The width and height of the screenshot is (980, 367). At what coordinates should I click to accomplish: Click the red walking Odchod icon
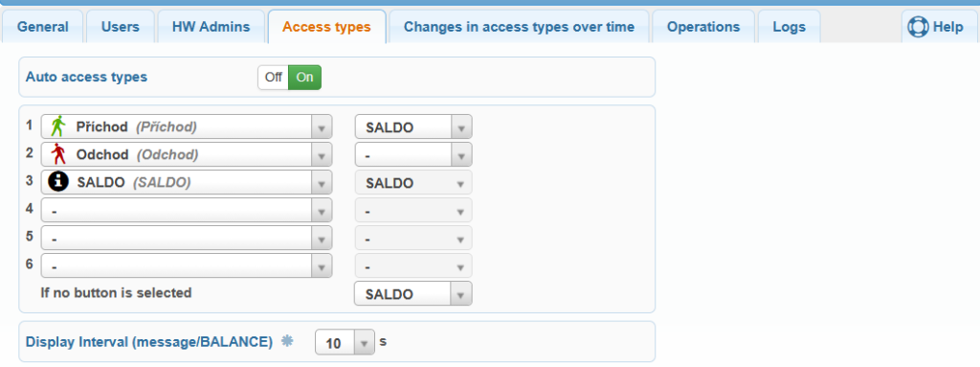coord(58,154)
